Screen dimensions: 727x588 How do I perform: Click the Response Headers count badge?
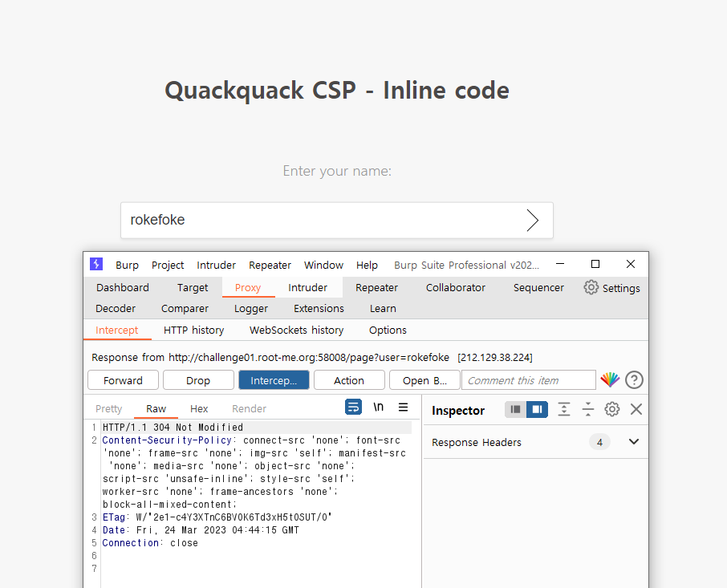click(599, 441)
